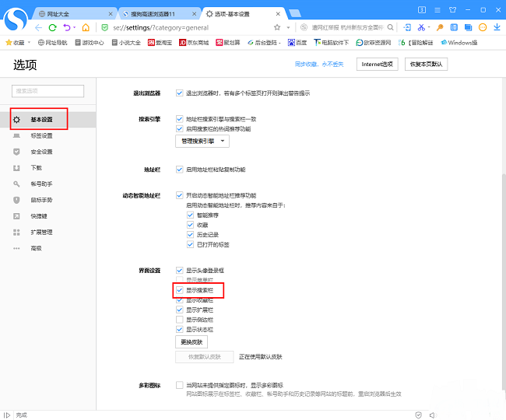Click the blue login arrow toolbar icon
506x420 pixels.
tap(407, 27)
